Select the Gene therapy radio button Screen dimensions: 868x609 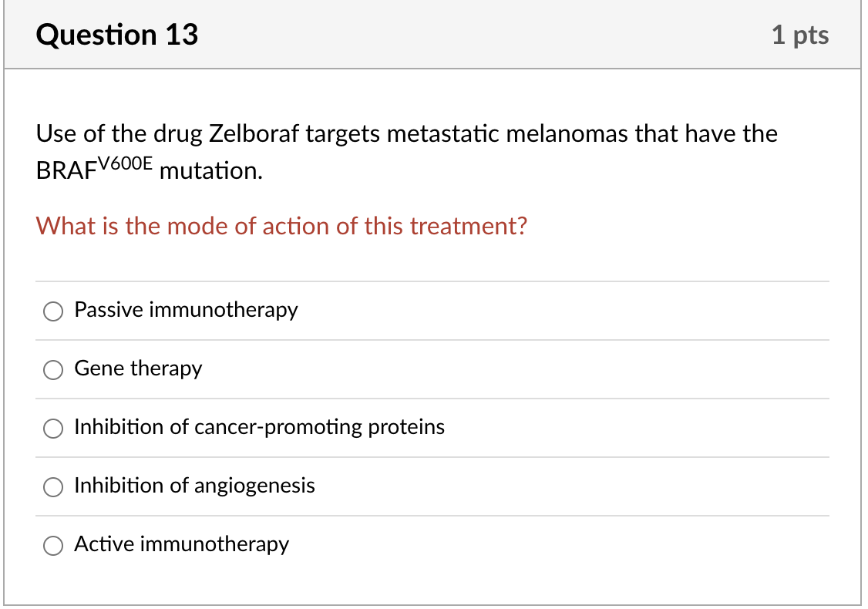click(x=52, y=370)
